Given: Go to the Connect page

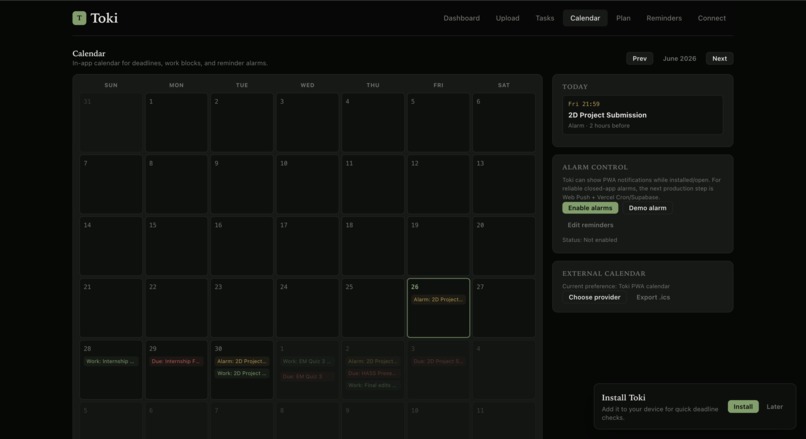Looking at the screenshot, I should coord(711,18).
